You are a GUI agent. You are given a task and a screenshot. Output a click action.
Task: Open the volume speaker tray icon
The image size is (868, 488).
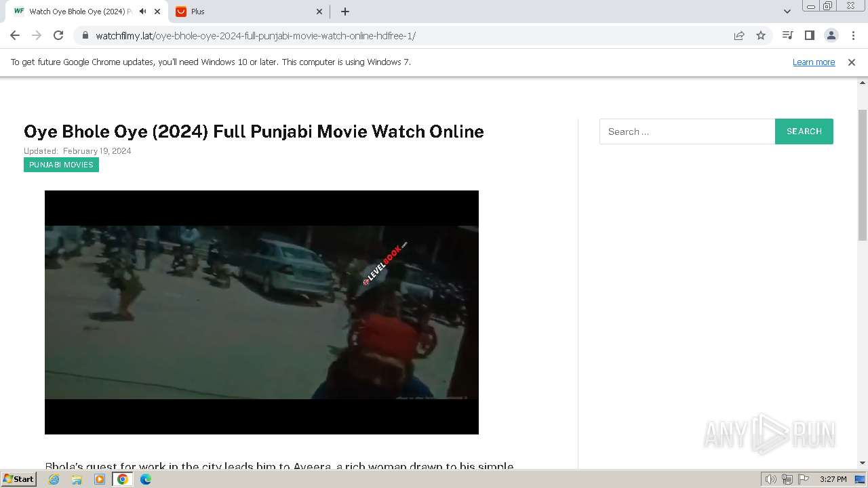click(x=770, y=479)
